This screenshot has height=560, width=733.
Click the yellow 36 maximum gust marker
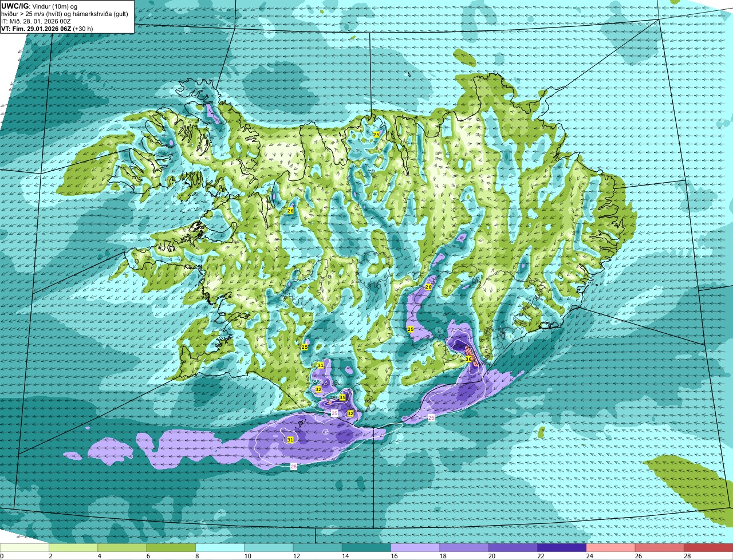468,359
